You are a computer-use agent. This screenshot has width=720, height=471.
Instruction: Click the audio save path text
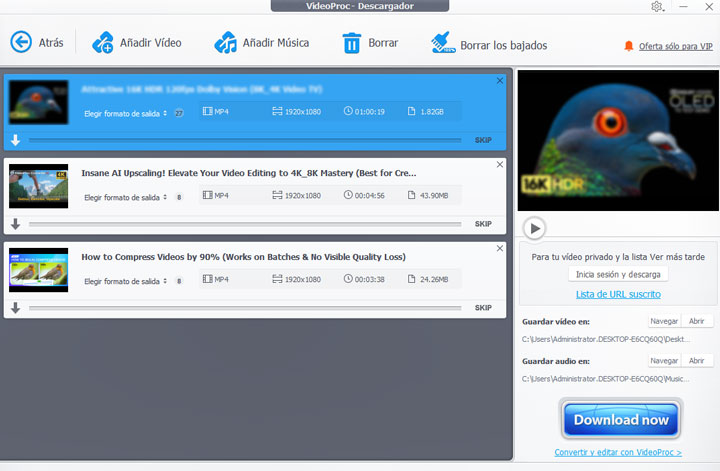[x=606, y=379]
